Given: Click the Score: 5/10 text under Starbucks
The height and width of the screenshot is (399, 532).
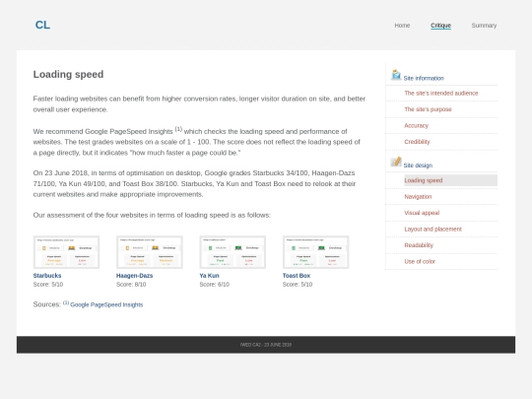Looking at the screenshot, I should 48,285.
